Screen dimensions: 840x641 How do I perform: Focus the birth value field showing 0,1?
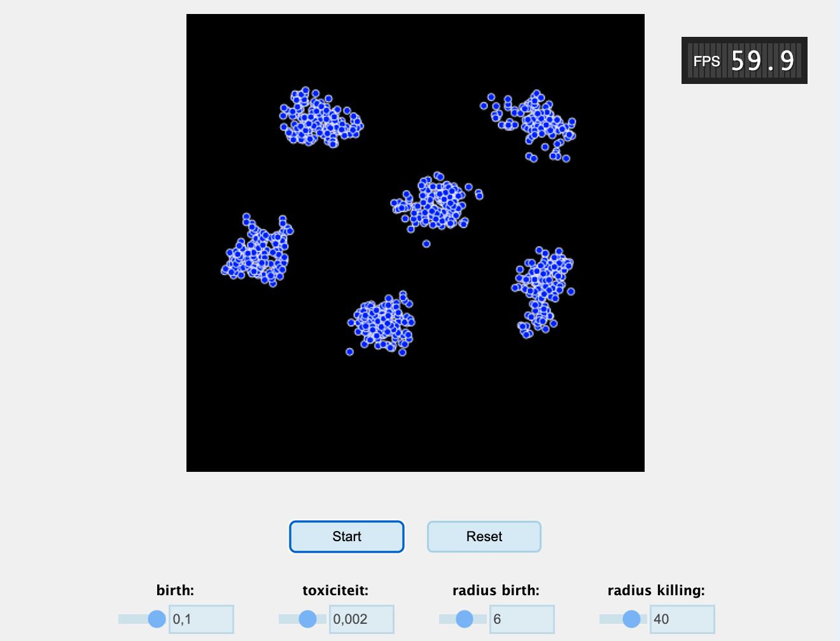point(201,619)
